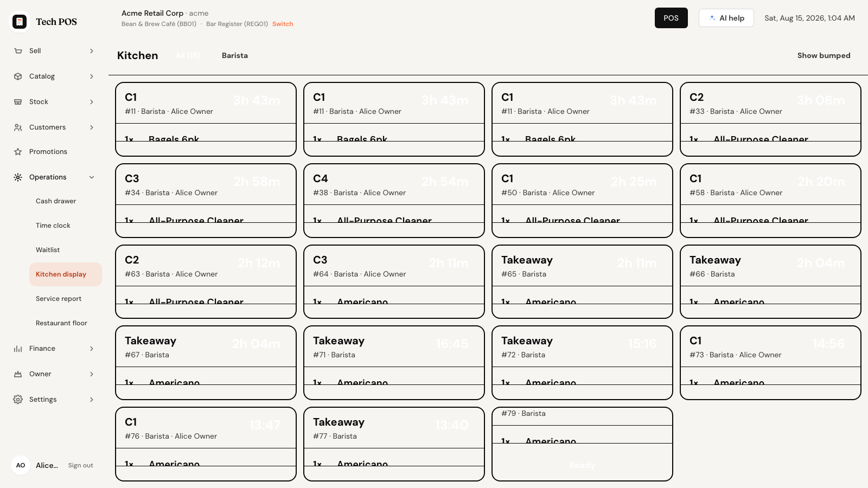Click Sign out
The image size is (868, 488).
coord(80,465)
